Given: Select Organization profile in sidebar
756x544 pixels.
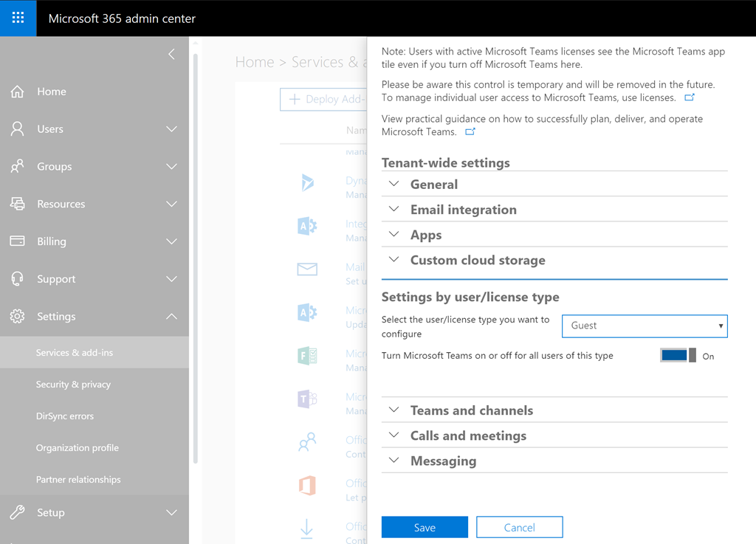Looking at the screenshot, I should (77, 448).
